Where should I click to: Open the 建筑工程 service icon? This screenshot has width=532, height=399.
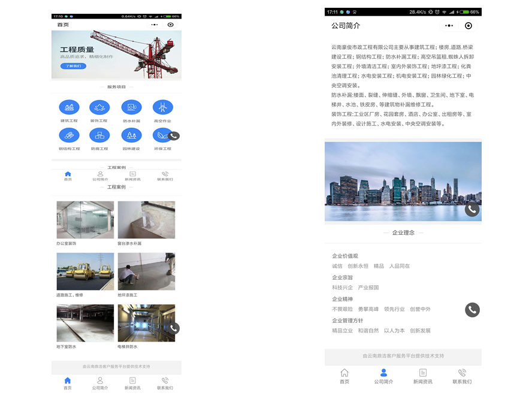[x=69, y=108]
